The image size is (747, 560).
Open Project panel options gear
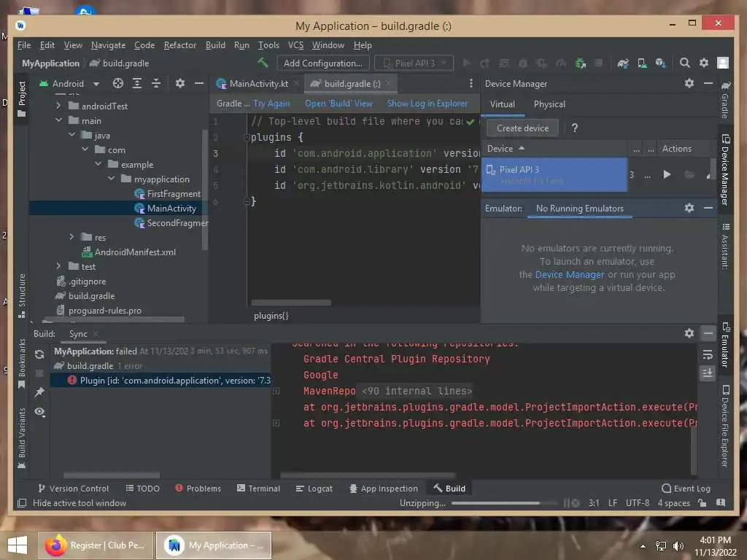click(x=179, y=83)
